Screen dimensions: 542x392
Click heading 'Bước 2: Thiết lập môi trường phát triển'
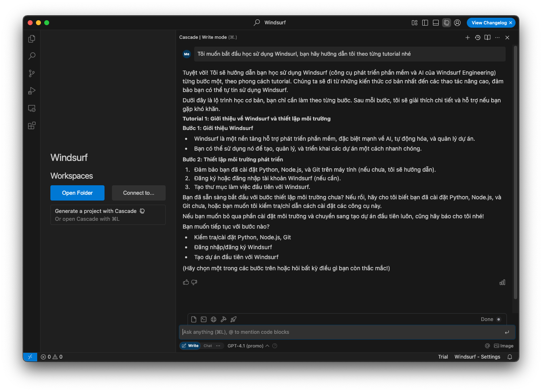pos(233,159)
